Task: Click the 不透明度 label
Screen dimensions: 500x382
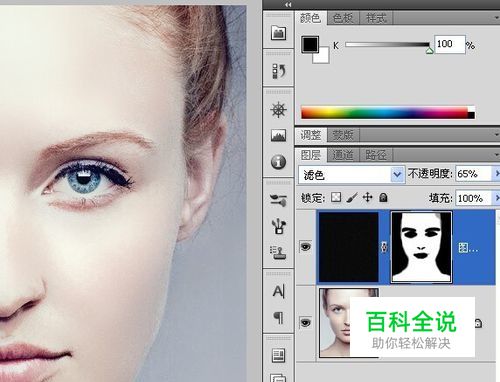Action: (x=430, y=174)
